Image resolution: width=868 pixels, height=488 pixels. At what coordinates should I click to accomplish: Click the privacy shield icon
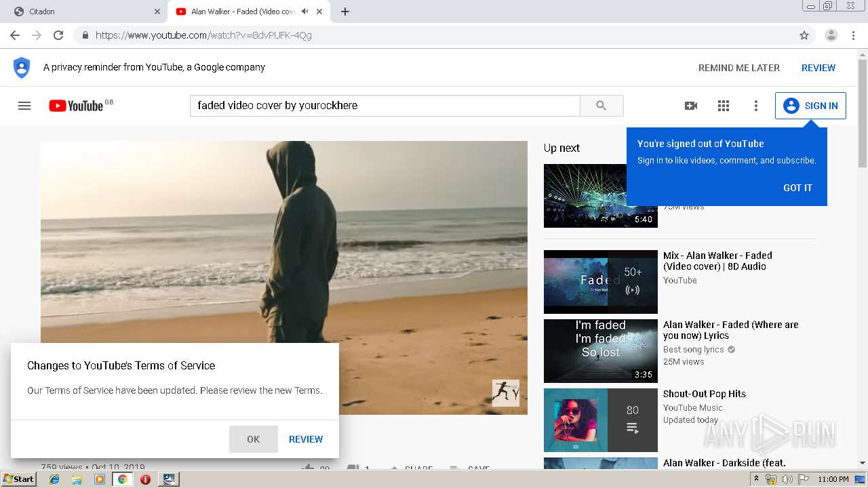coord(22,68)
